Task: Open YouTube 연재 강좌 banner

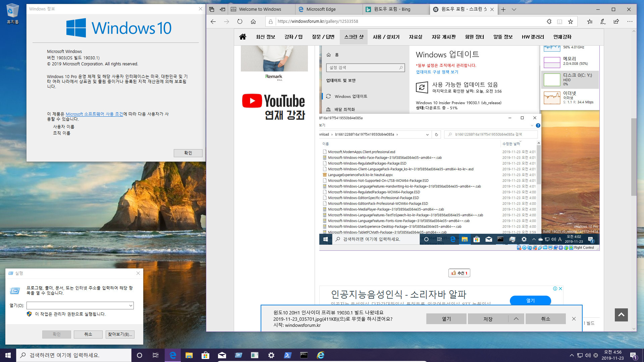Action: tap(274, 107)
